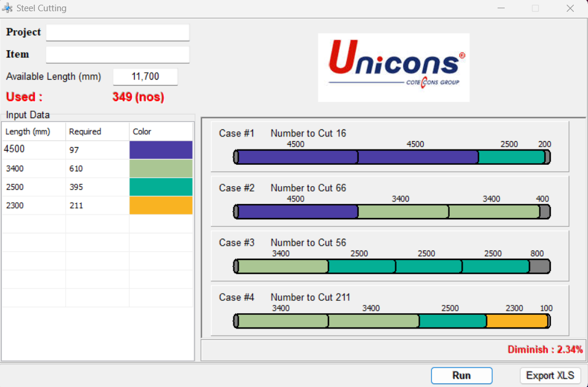Screen dimensions: 588x387
Task: Click the light green swatch for 3400
Action: click(161, 168)
